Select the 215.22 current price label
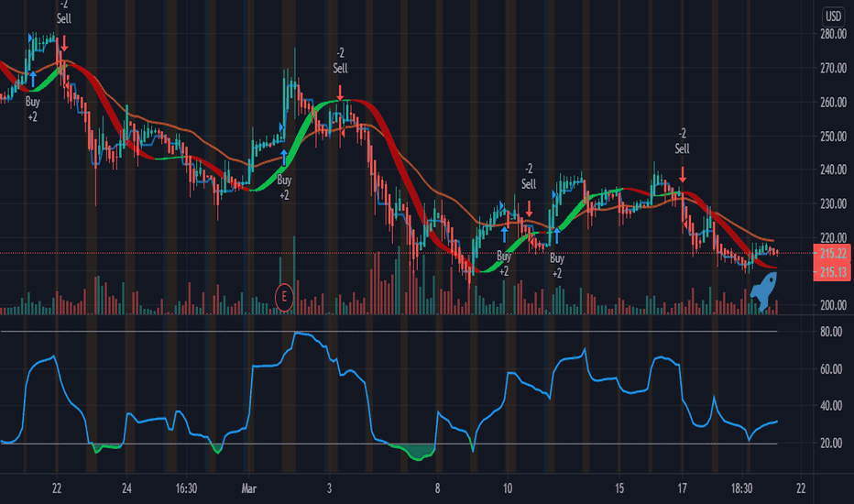Image resolution: width=854 pixels, height=504 pixels. [832, 253]
